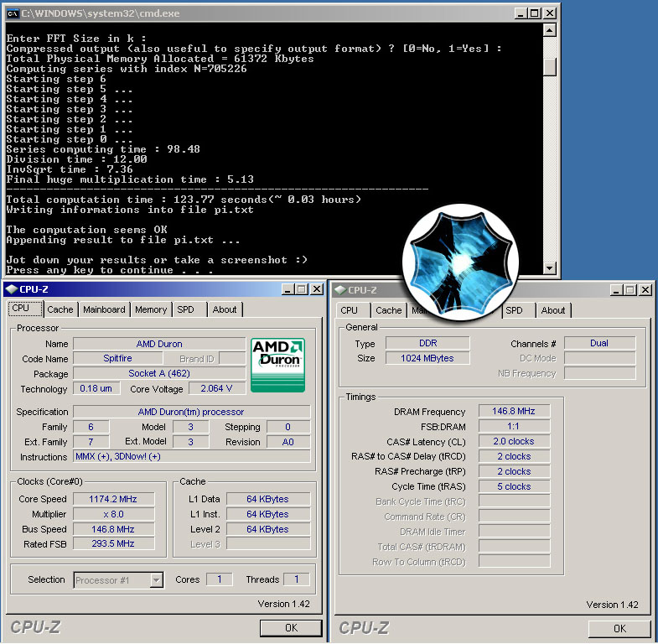Click the Core Voltage value '2.064 V'
Viewport: 658px width, 644px height.
(217, 389)
